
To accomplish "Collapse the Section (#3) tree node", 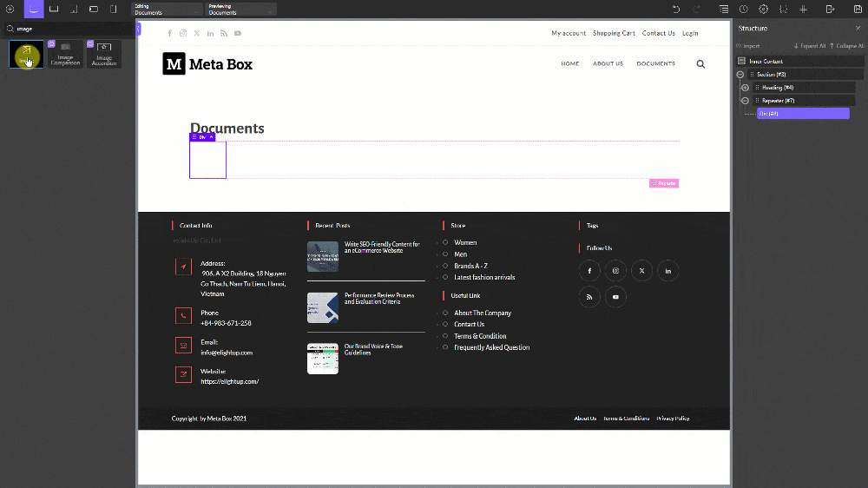I will coord(740,75).
